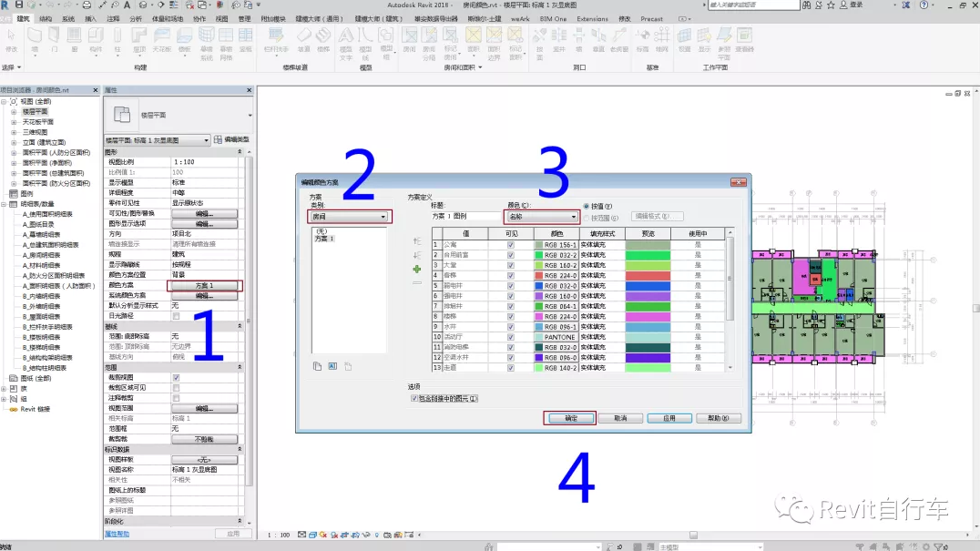Switch to the Annotate (注释) ribbon tab
The width and height of the screenshot is (980, 551).
pyautogui.click(x=113, y=19)
